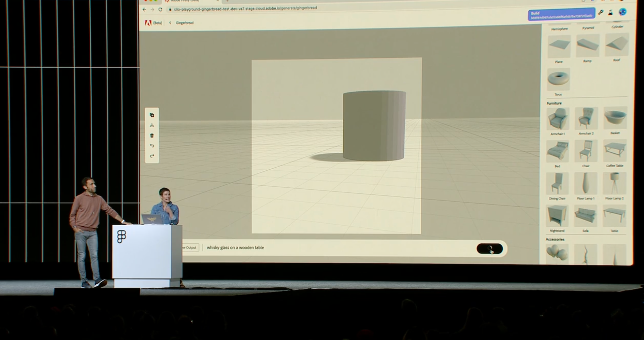Click the browser forward arrow
Viewport: 644px width, 340px height.
point(152,10)
